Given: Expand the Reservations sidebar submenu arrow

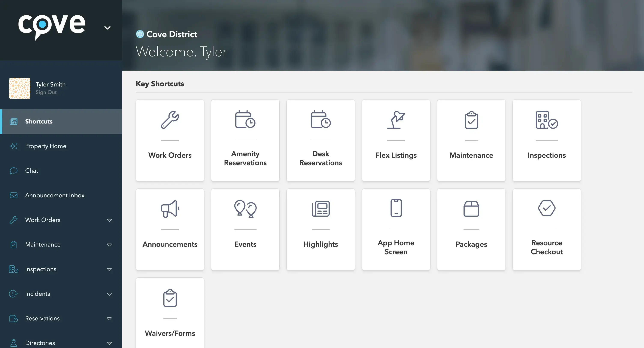Looking at the screenshot, I should [109, 318].
